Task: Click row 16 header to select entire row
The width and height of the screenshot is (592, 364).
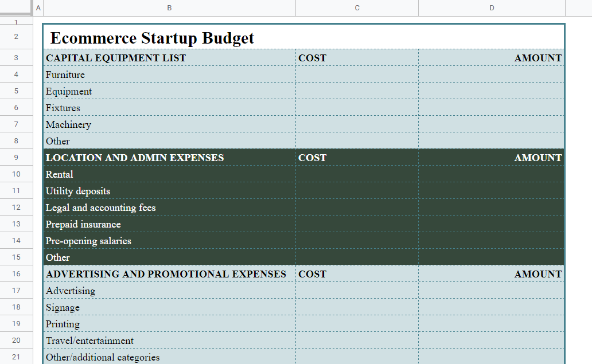Action: coord(16,273)
